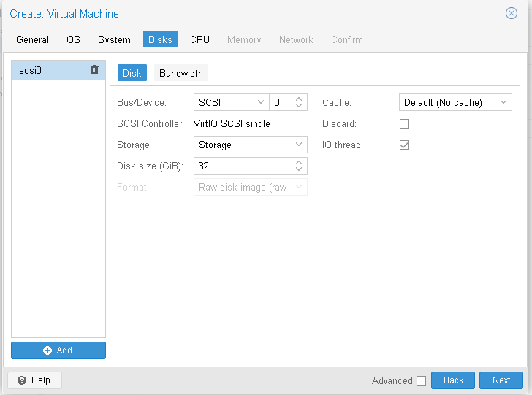Open the Memory tab

(244, 39)
